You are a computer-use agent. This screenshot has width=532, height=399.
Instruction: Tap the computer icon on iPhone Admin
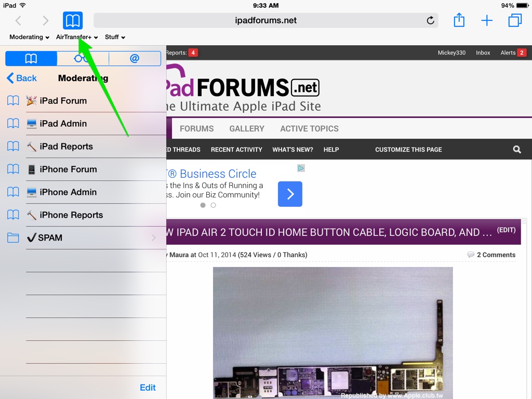coord(32,192)
